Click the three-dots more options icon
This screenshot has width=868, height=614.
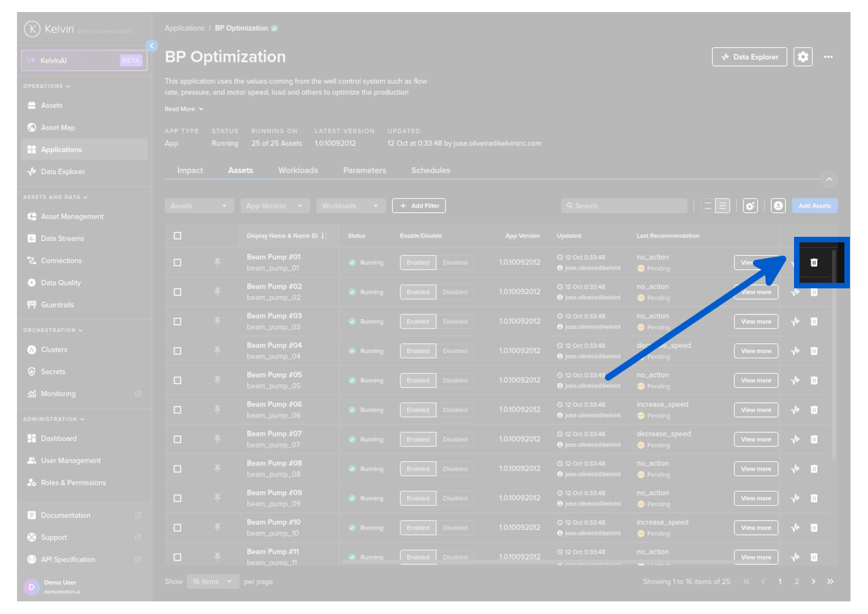(828, 57)
